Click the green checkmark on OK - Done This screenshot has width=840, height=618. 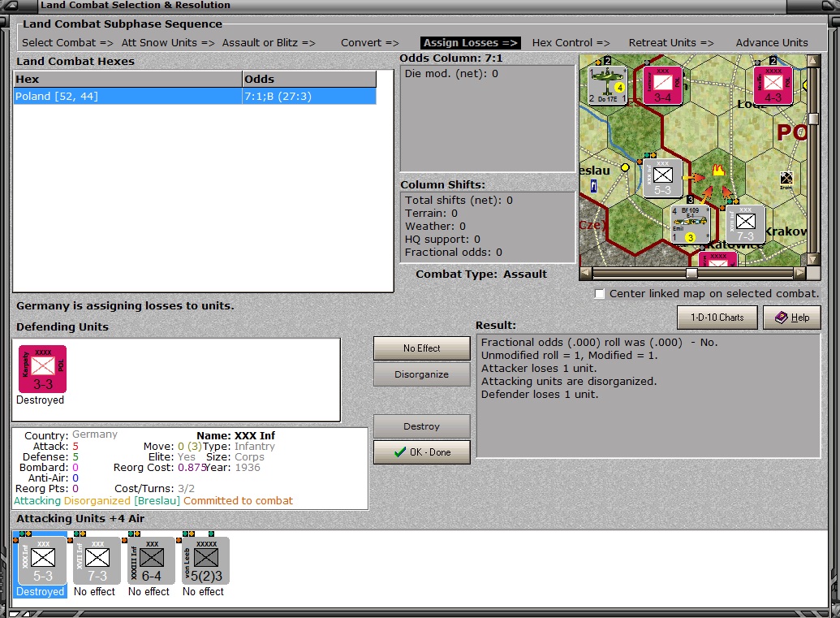click(400, 452)
